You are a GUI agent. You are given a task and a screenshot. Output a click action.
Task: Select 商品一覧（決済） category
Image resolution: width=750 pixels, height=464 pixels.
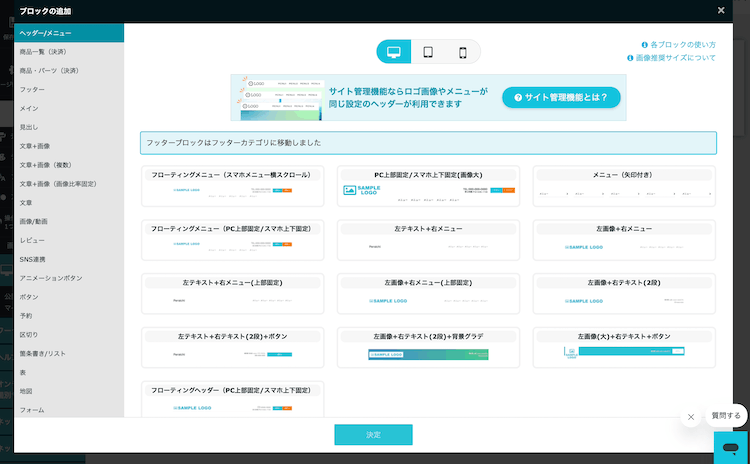coord(69,52)
